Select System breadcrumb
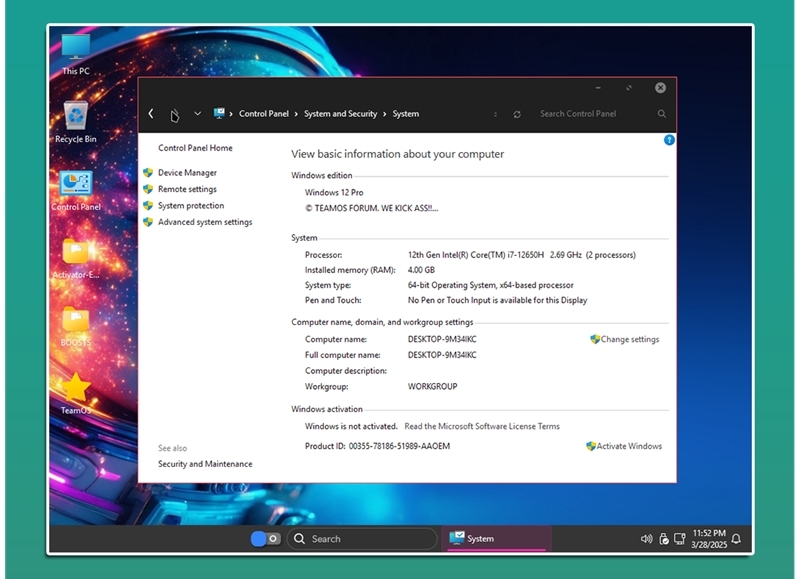 click(x=406, y=114)
